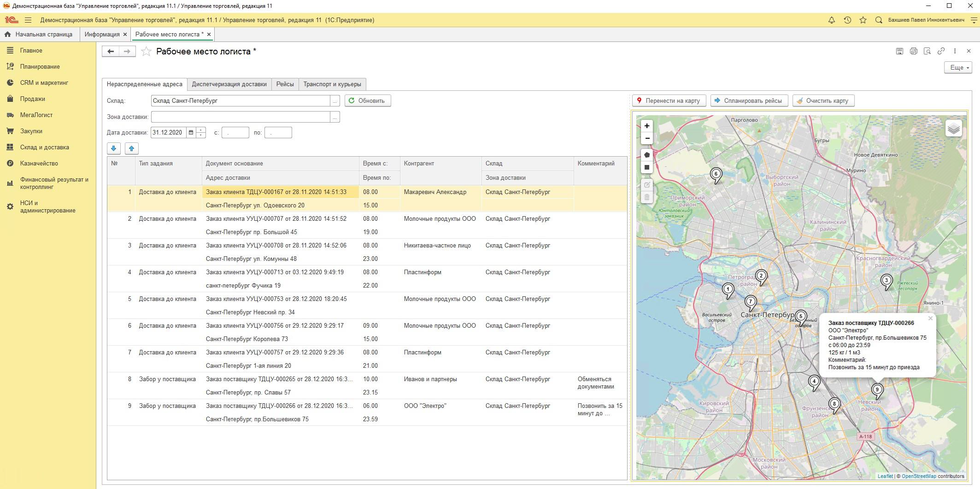Open favorites star in top bar
Screen dimensions: 980x489
tap(863, 20)
